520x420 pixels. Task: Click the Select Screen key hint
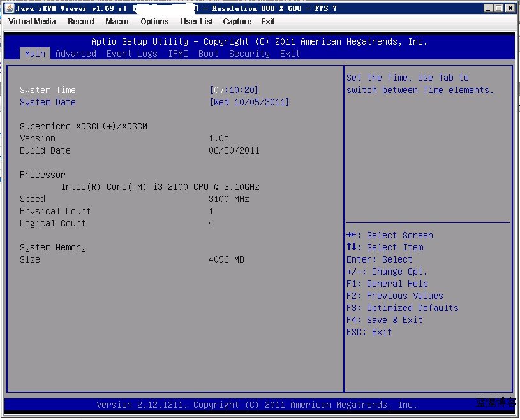(x=390, y=235)
